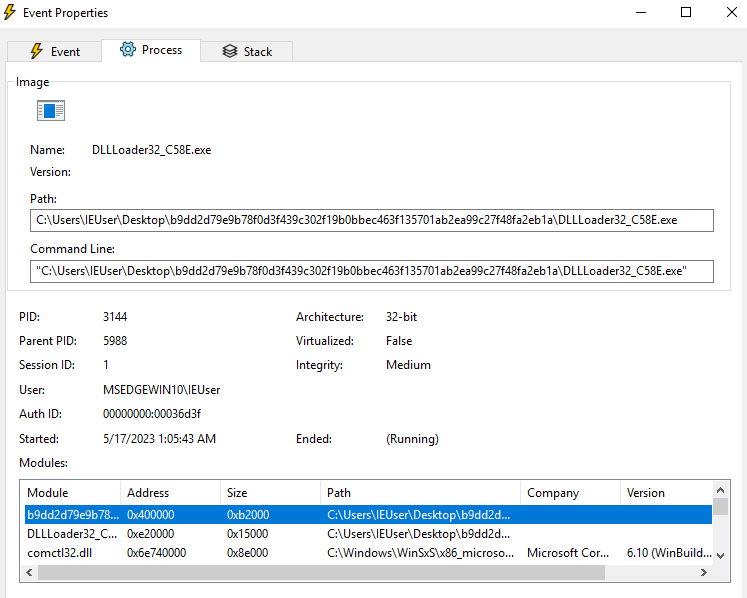Click the Size column header
The width and height of the screenshot is (747, 598).
pyautogui.click(x=270, y=493)
